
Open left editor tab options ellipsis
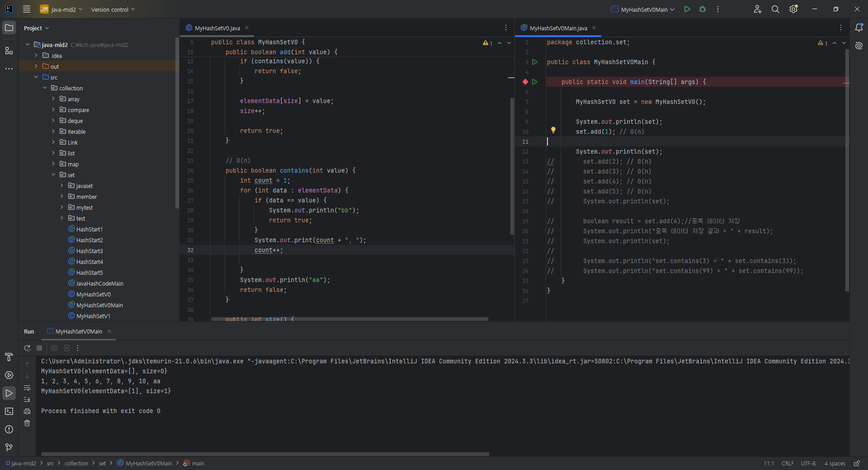[506, 28]
